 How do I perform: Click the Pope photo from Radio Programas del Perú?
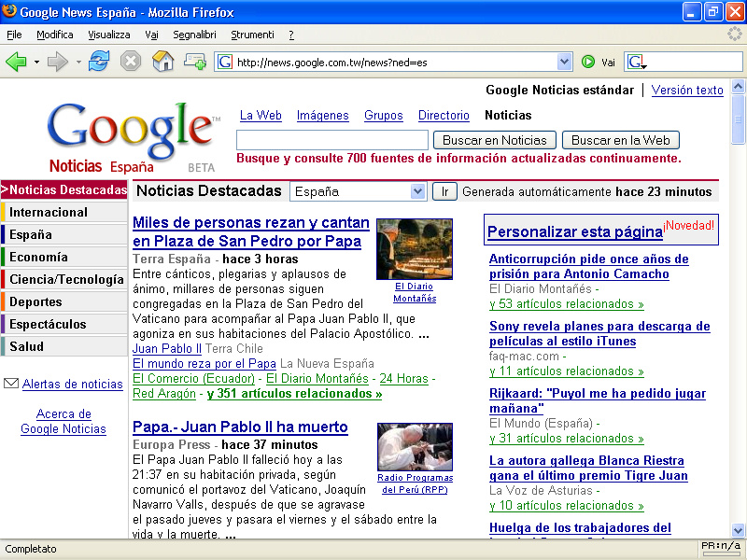pos(415,447)
